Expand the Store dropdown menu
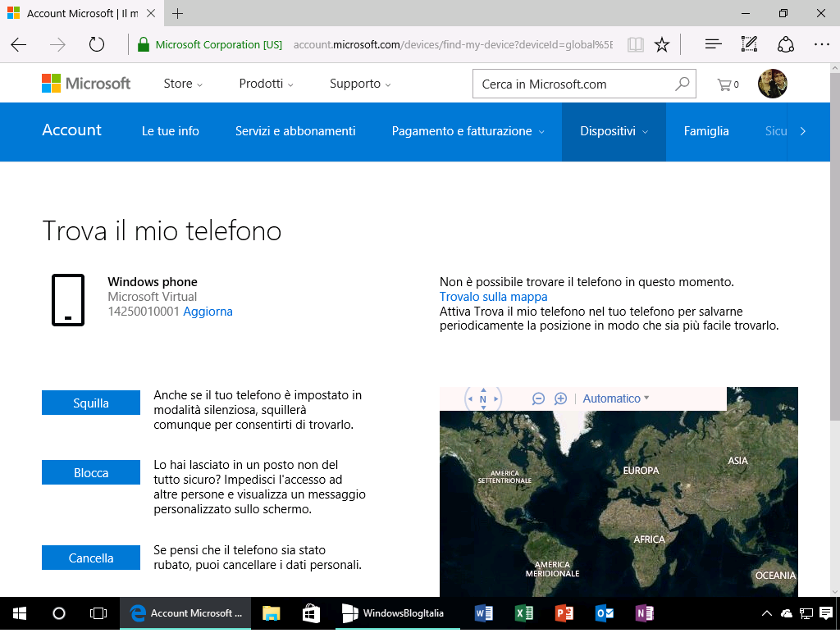Viewport: 840px width, 642px height. pos(183,84)
